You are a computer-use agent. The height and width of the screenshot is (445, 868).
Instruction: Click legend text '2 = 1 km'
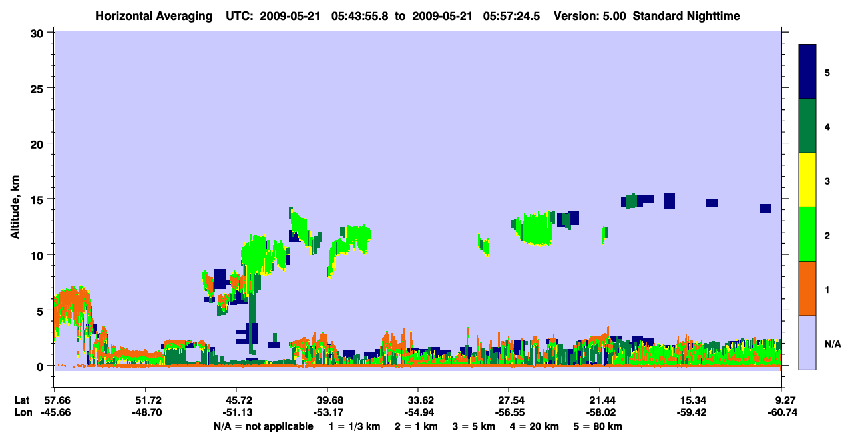(x=417, y=426)
